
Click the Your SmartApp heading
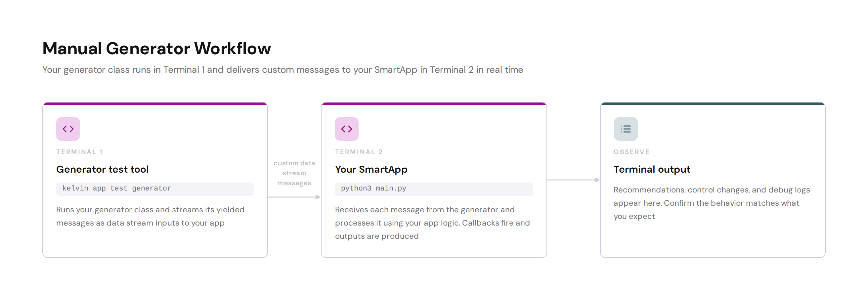point(371,169)
